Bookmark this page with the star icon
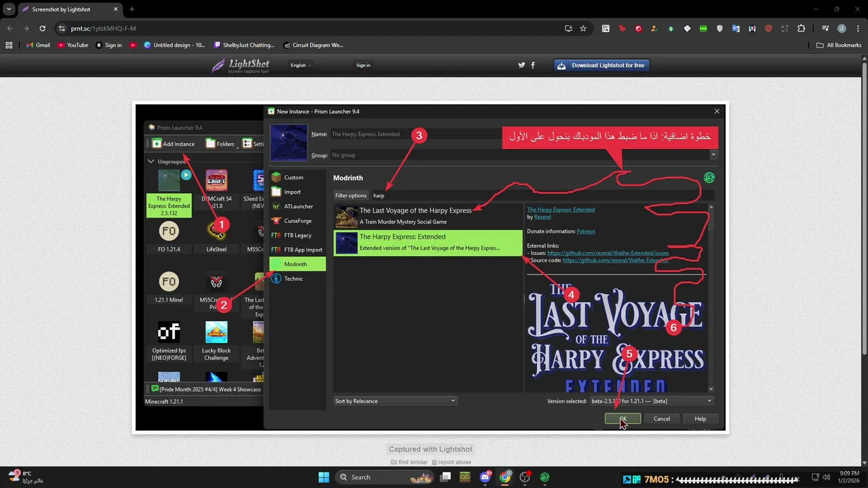The height and width of the screenshot is (488, 868). [583, 28]
